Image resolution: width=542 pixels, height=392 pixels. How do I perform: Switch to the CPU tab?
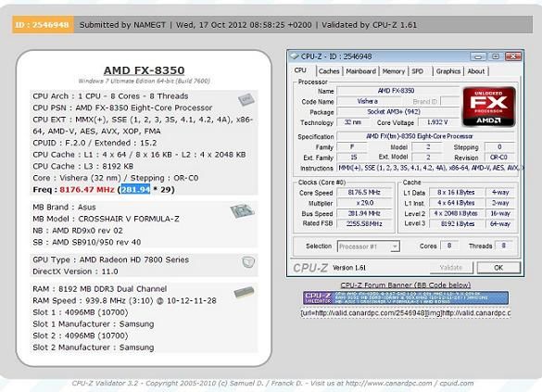pos(300,70)
